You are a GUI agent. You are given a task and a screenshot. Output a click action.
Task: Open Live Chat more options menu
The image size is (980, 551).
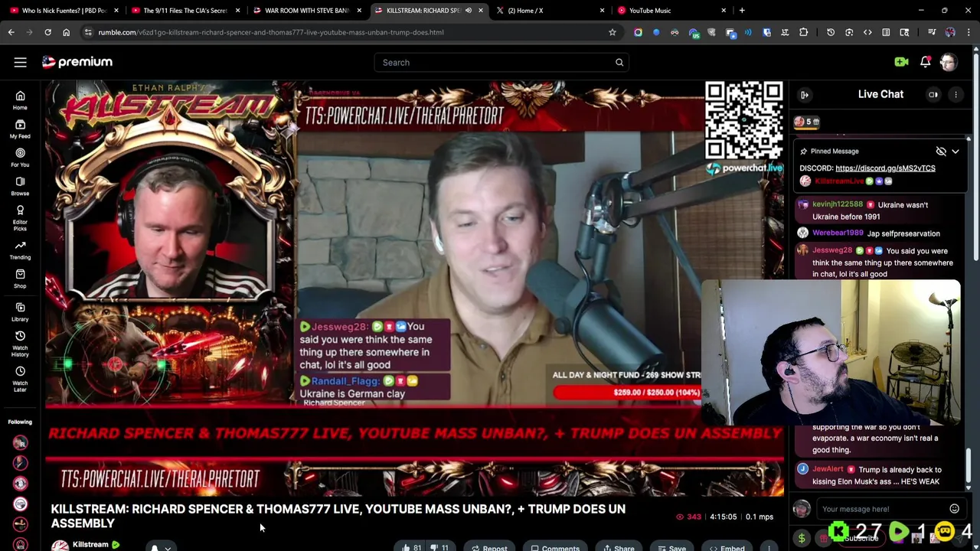(x=955, y=95)
